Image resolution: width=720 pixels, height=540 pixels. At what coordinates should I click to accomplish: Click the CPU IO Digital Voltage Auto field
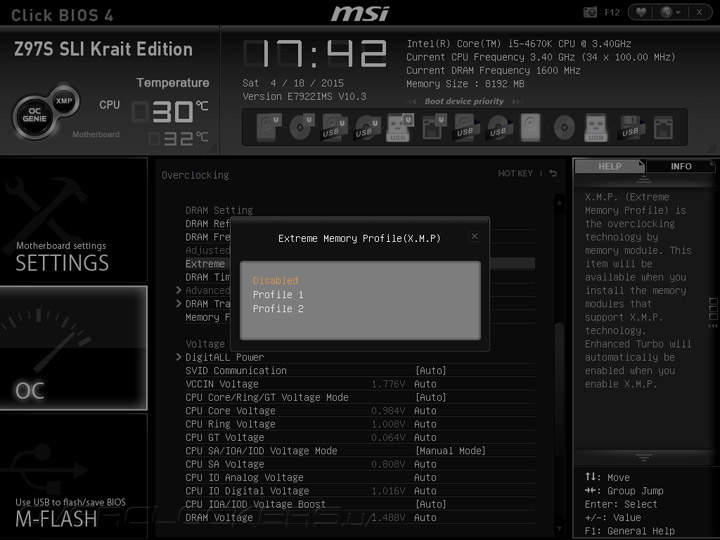pos(425,491)
